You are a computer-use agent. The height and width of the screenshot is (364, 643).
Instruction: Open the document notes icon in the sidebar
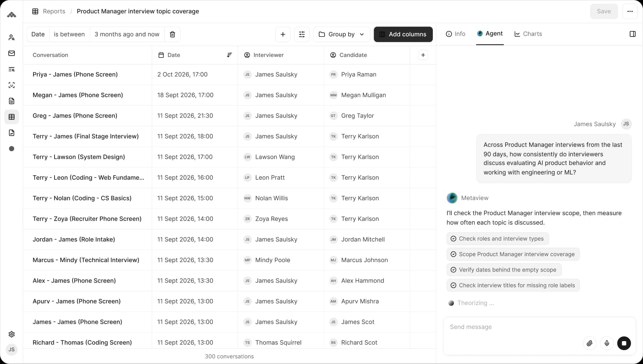[x=11, y=101]
